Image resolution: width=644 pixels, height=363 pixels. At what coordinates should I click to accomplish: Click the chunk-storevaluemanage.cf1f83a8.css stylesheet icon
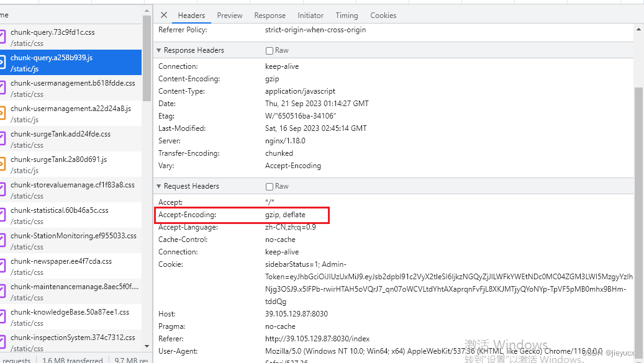click(x=2, y=190)
